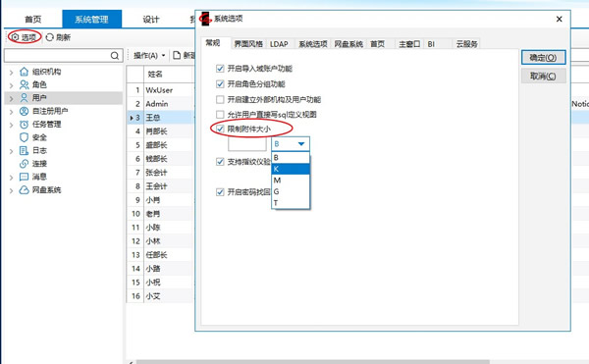The height and width of the screenshot is (364, 589).
Task: Select K in the unit dropdown list
Action: 291,169
